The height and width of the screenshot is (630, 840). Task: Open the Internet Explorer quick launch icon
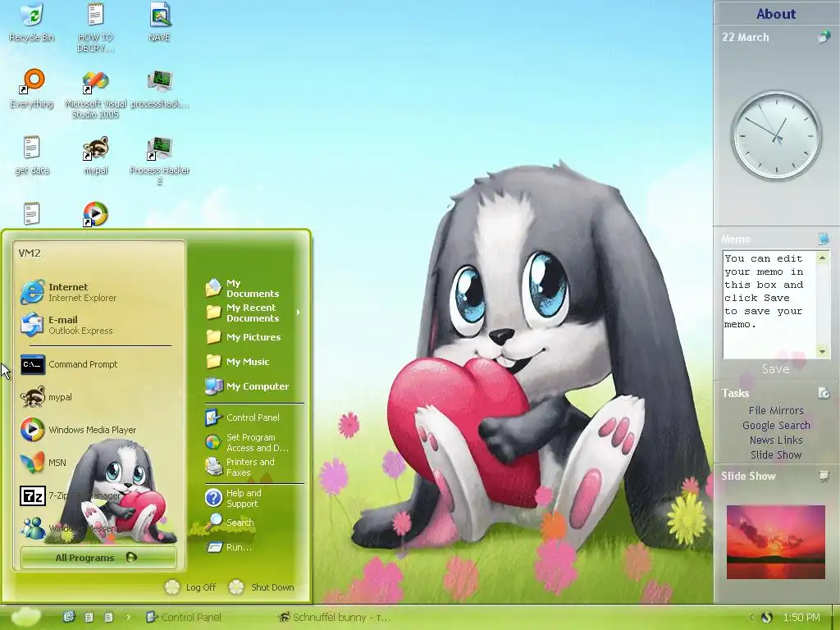[x=69, y=617]
